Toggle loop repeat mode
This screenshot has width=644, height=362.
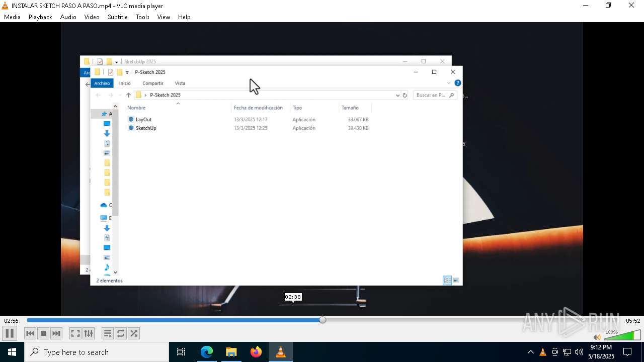coord(121,333)
